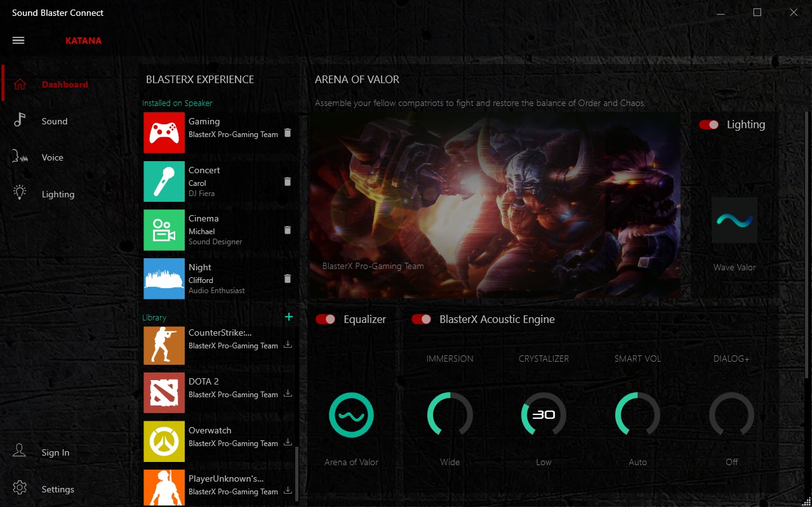Image resolution: width=812 pixels, height=507 pixels.
Task: Click the "Installed on Speaker" section label
Action: (177, 103)
